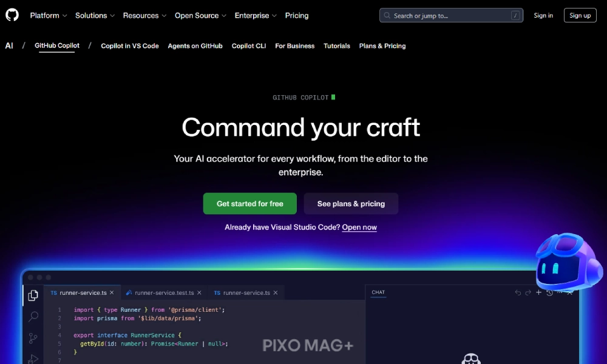Go to the AI breadcrumb link
The height and width of the screenshot is (364, 607).
(x=9, y=45)
